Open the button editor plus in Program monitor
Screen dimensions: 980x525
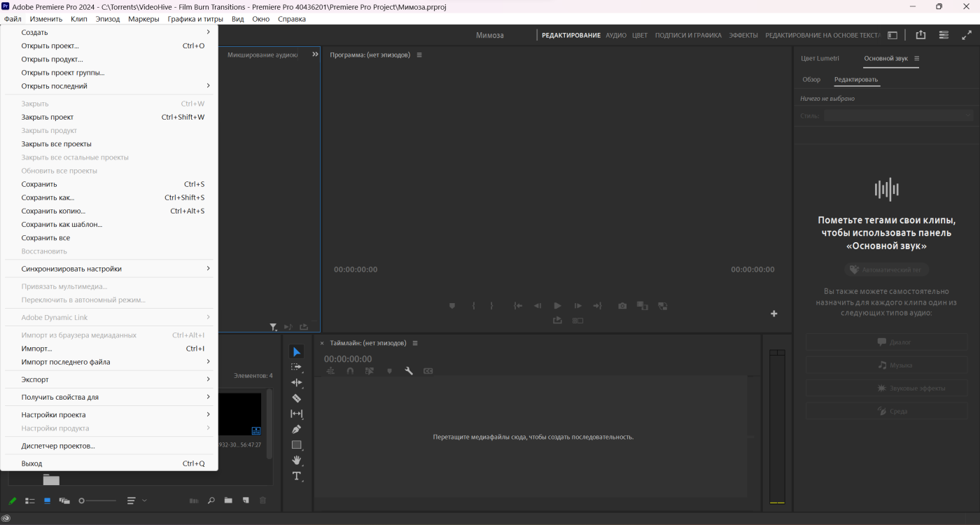(774, 314)
